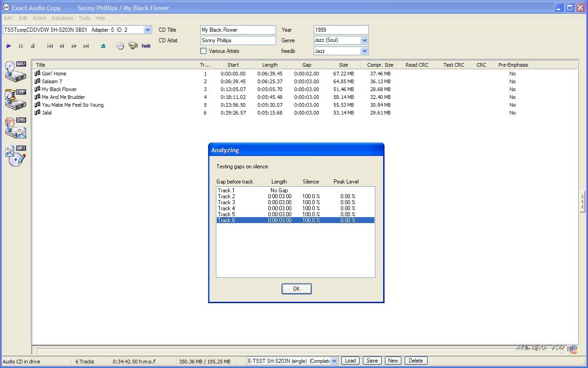Click OK in the Analyzing dialog

[296, 289]
